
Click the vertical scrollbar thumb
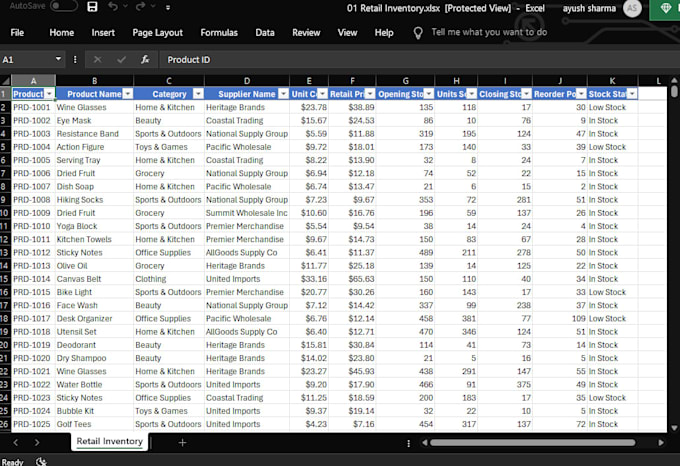click(x=674, y=91)
